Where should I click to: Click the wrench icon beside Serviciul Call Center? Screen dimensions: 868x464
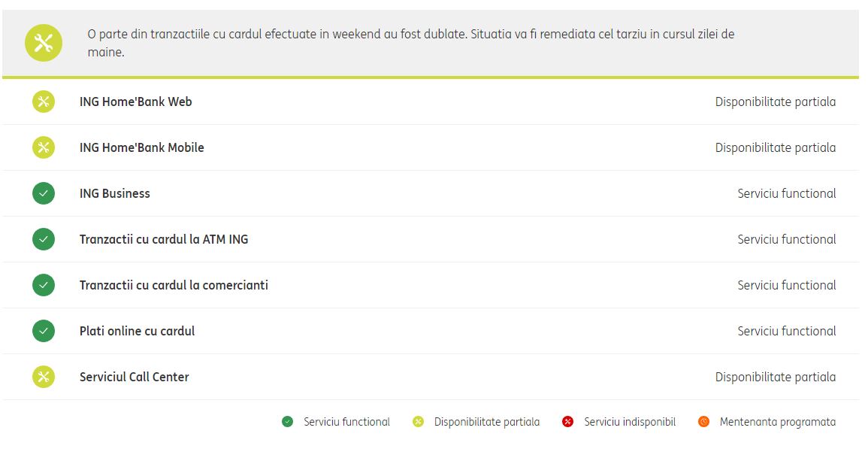point(44,377)
